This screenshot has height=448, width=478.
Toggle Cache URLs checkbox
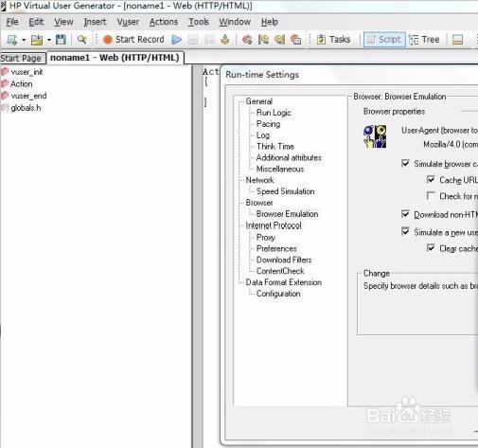pyautogui.click(x=431, y=179)
